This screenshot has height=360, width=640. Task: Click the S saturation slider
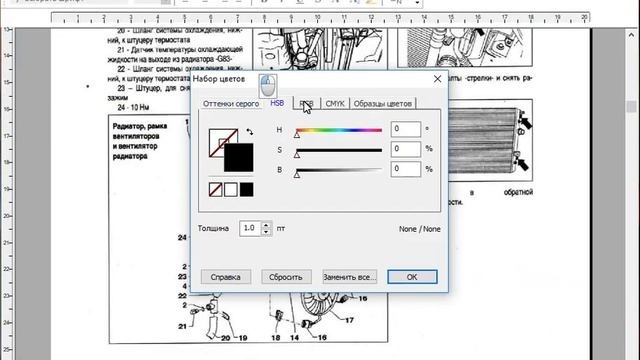pyautogui.click(x=339, y=150)
